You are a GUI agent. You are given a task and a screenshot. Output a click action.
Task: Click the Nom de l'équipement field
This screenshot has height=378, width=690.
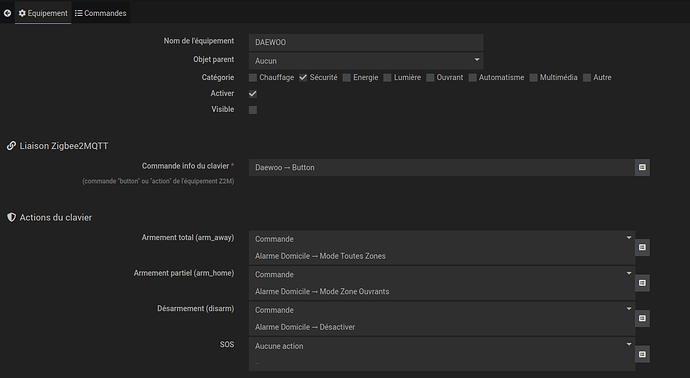click(366, 42)
